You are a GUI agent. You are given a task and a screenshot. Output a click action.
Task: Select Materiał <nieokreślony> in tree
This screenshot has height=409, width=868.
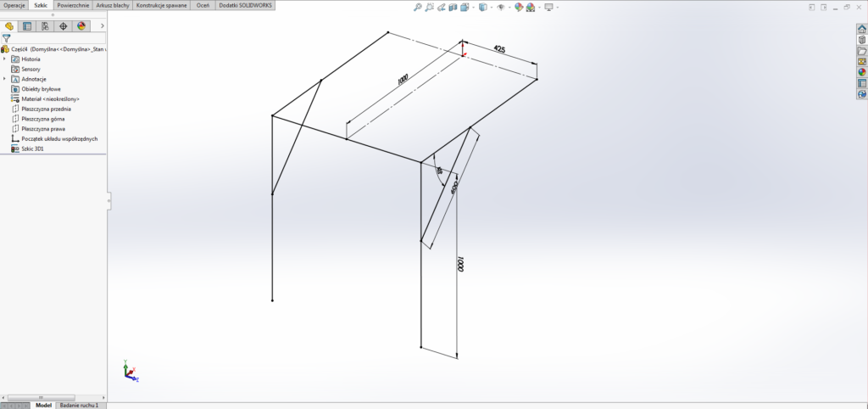click(46, 99)
